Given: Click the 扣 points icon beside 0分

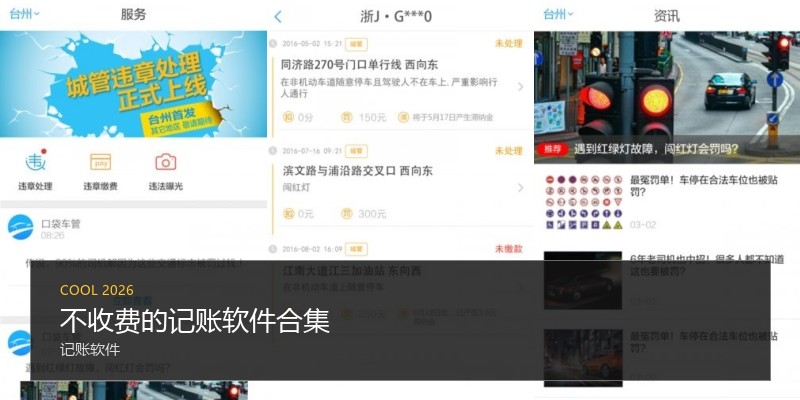Looking at the screenshot, I should 289,117.
